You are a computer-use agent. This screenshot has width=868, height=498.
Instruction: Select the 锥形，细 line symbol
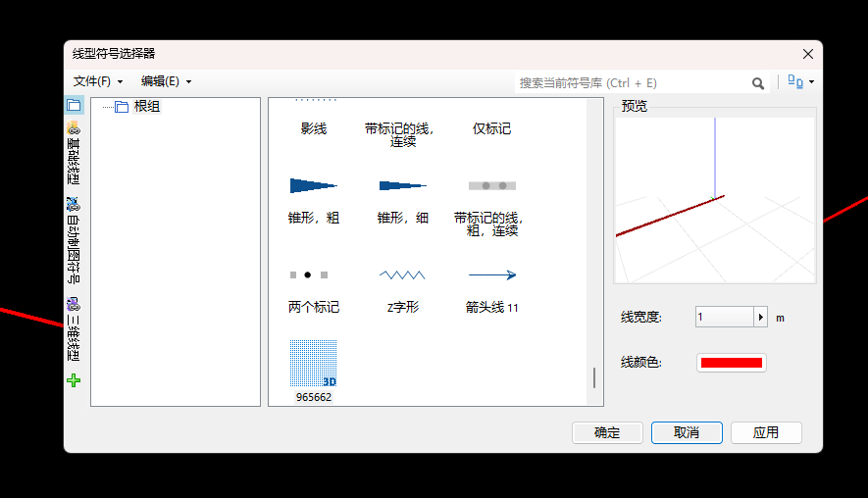click(402, 186)
